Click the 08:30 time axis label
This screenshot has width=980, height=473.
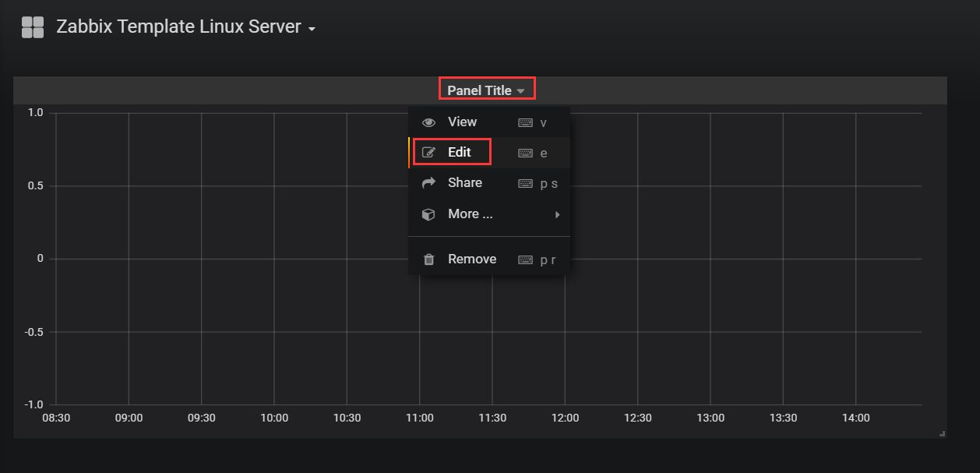[56, 418]
